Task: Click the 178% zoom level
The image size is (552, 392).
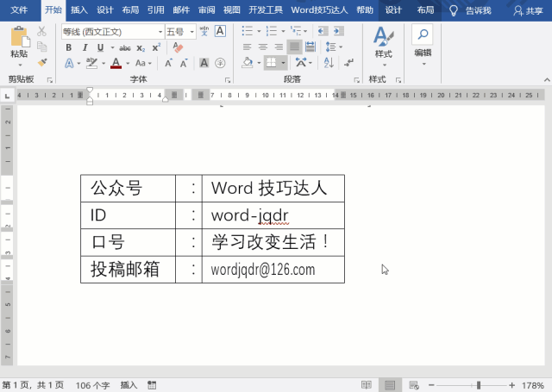Action: point(533,385)
